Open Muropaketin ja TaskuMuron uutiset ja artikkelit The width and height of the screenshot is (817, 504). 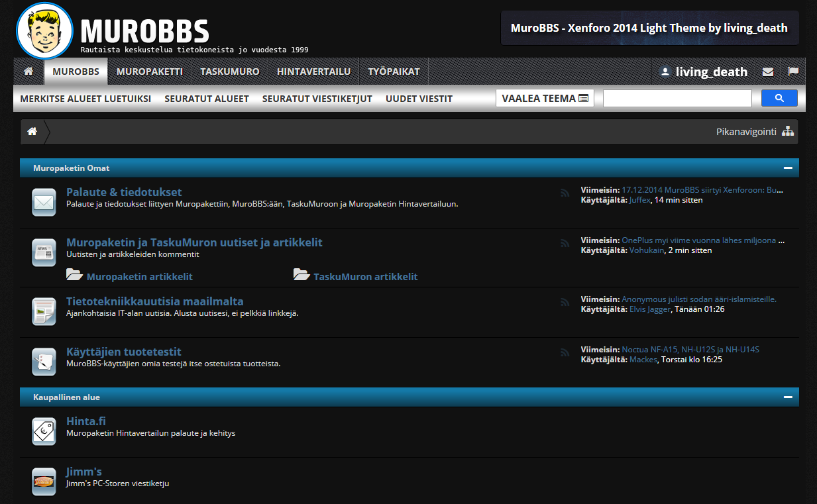point(194,242)
